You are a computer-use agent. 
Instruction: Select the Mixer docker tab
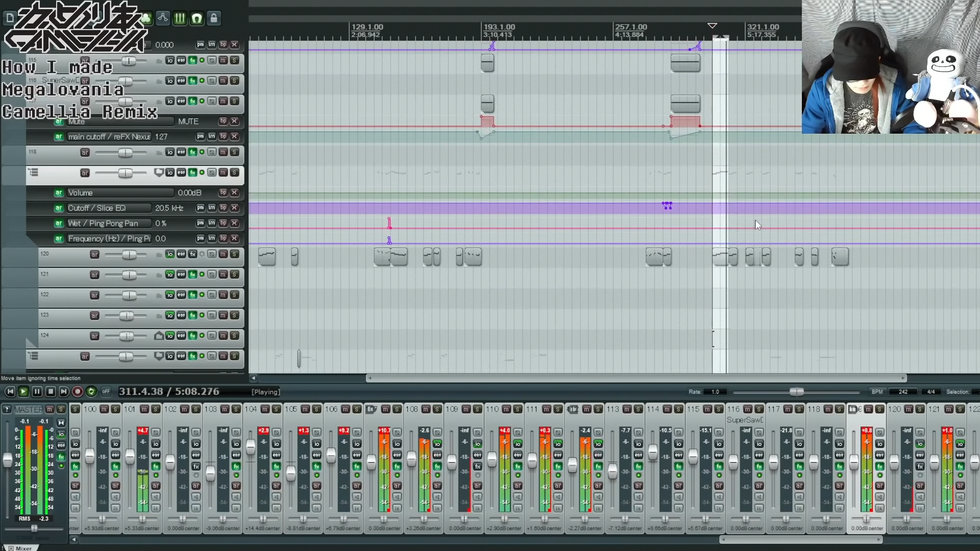[x=23, y=548]
